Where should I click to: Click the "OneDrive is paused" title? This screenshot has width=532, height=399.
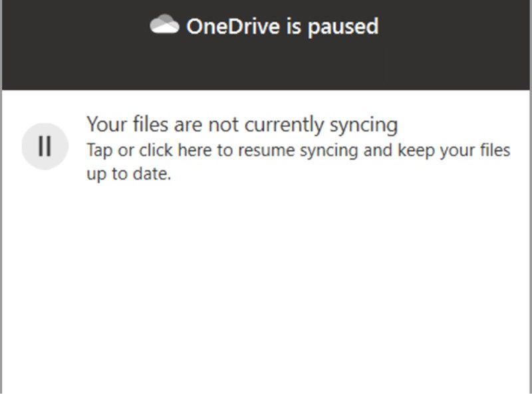click(282, 27)
